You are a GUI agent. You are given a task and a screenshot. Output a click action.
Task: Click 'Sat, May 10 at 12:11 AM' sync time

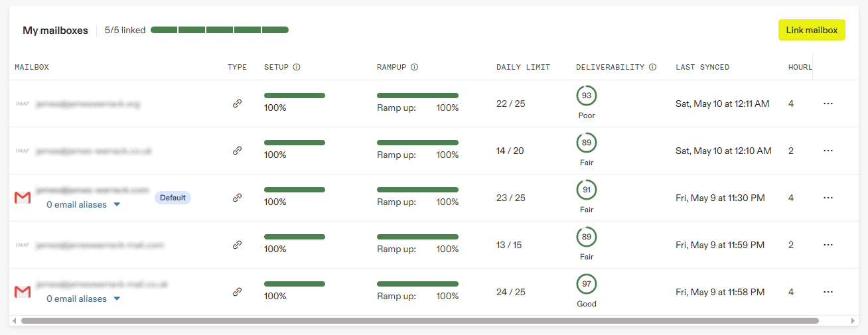coord(723,103)
